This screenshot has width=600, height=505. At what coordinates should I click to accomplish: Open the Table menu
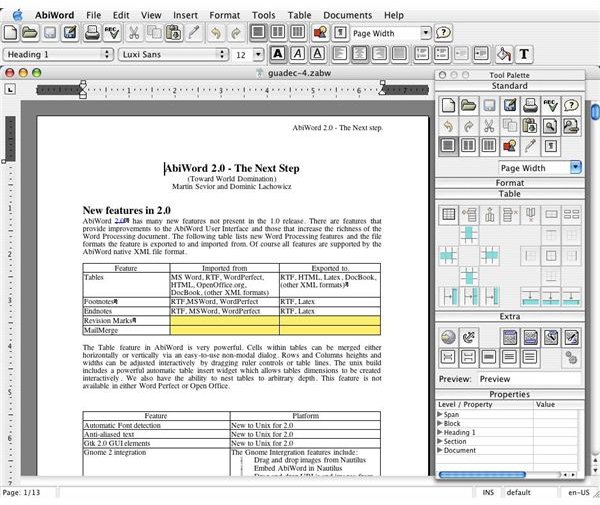(299, 15)
